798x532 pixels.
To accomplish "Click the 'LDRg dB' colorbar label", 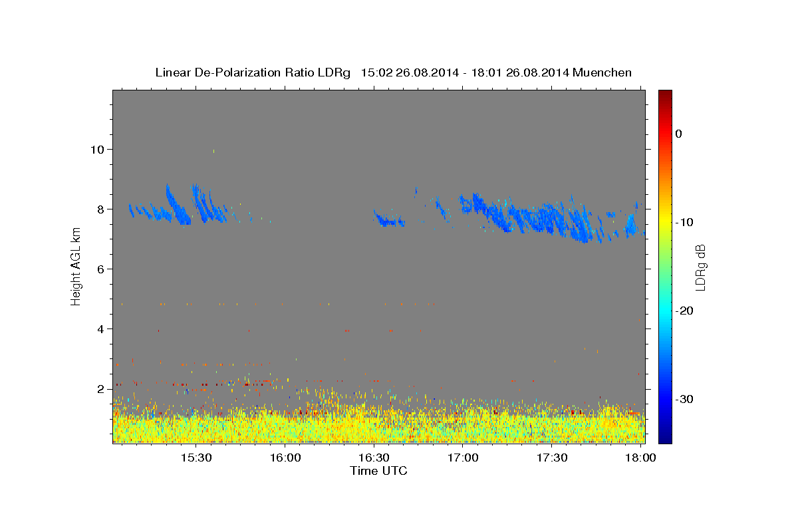I will tap(700, 267).
